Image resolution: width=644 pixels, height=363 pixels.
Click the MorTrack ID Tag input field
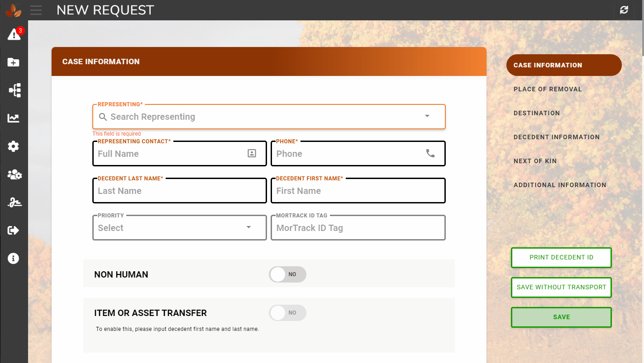pos(358,227)
